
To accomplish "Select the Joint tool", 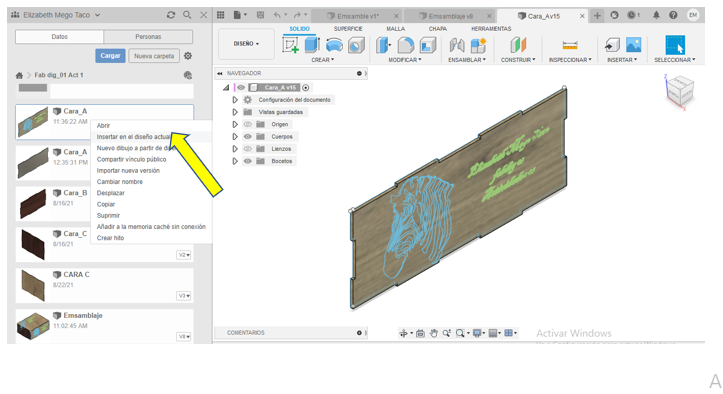I will [x=456, y=45].
